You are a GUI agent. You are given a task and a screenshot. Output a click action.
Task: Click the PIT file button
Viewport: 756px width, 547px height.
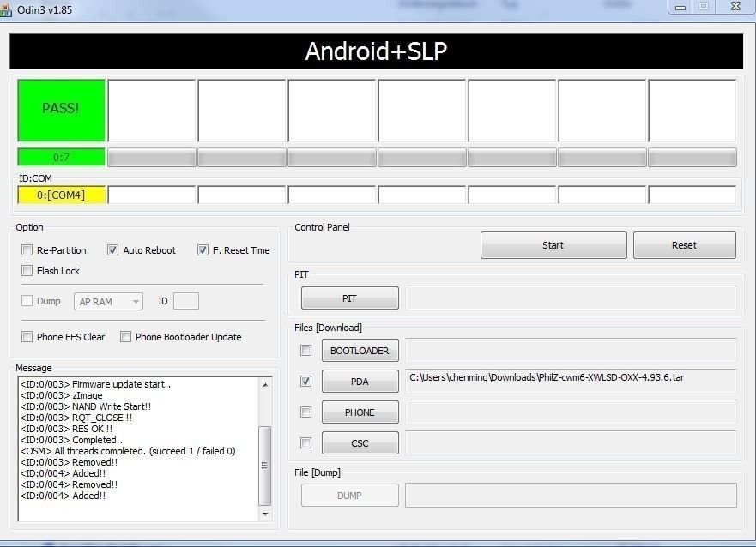pos(349,298)
